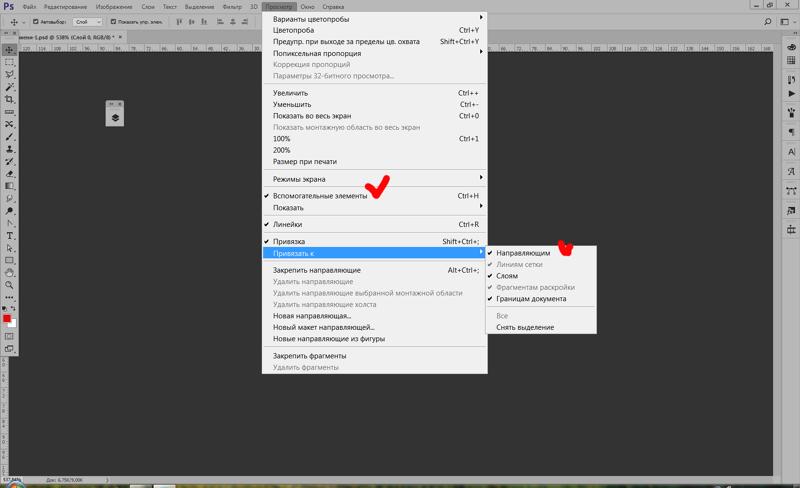This screenshot has width=800, height=488.
Task: Select the Hand tool
Action: (x=9, y=273)
